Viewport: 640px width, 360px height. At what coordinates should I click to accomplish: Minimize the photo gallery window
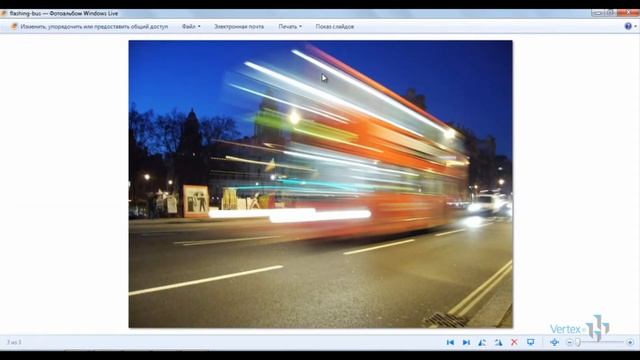click(x=598, y=13)
